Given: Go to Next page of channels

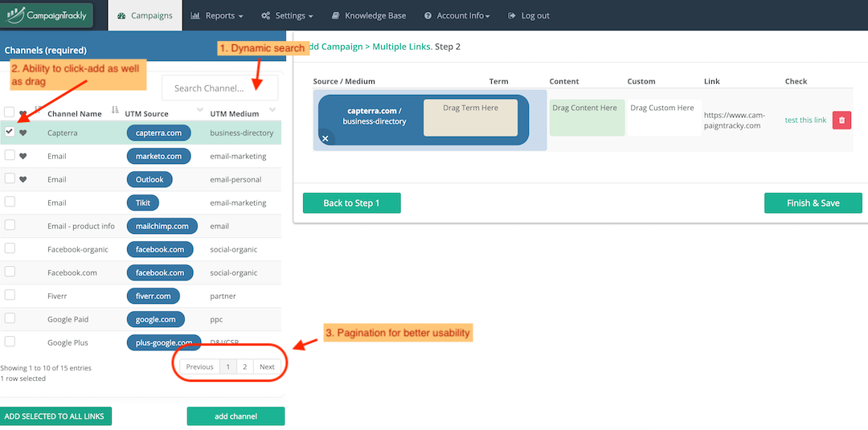Looking at the screenshot, I should coord(267,367).
